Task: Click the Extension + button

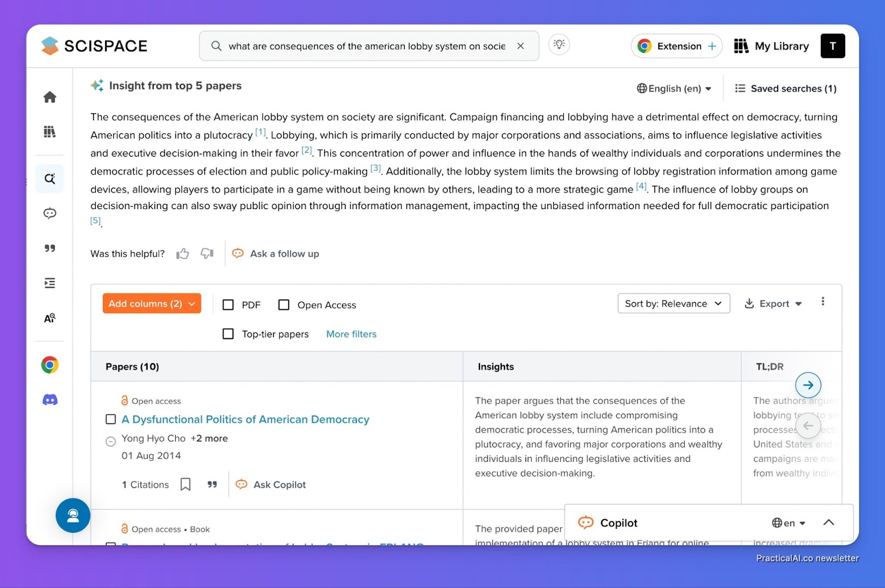Action: (677, 46)
